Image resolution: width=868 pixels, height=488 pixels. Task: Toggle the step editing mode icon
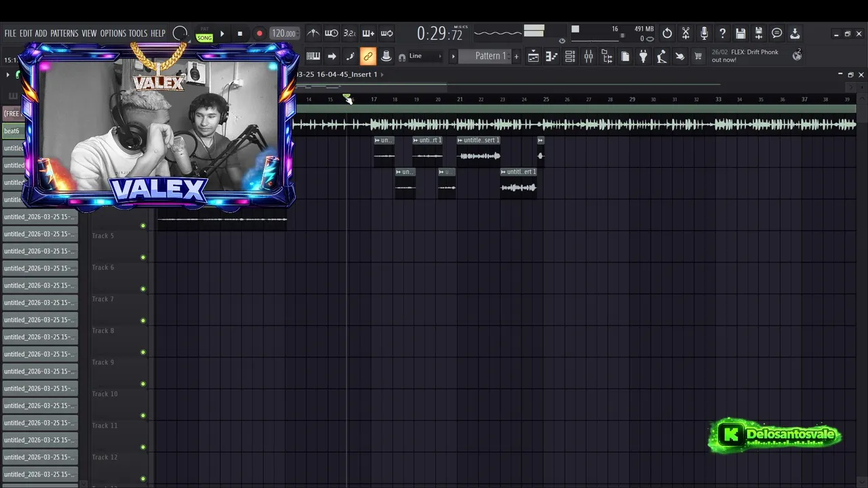tap(350, 56)
